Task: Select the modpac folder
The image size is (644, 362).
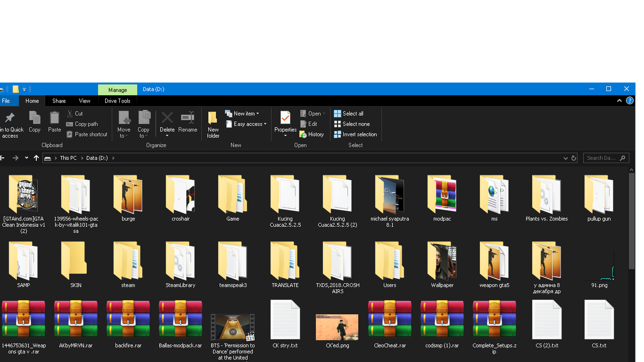Action: [x=442, y=198]
